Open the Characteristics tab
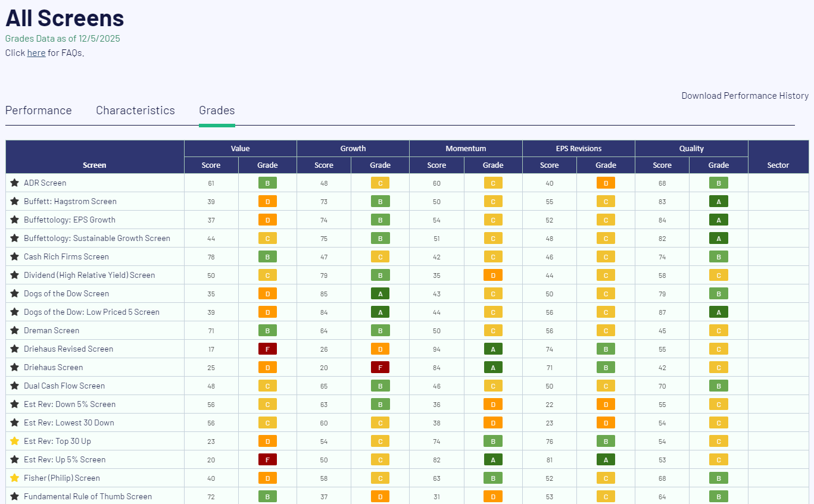The width and height of the screenshot is (814, 504). [x=135, y=110]
